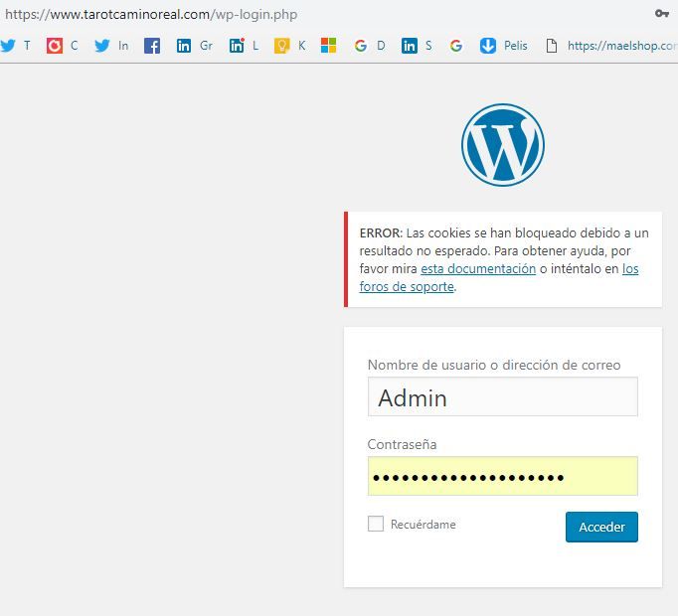The image size is (678, 616).
Task: Open the red bookmark labeled C
Action: (x=63, y=46)
